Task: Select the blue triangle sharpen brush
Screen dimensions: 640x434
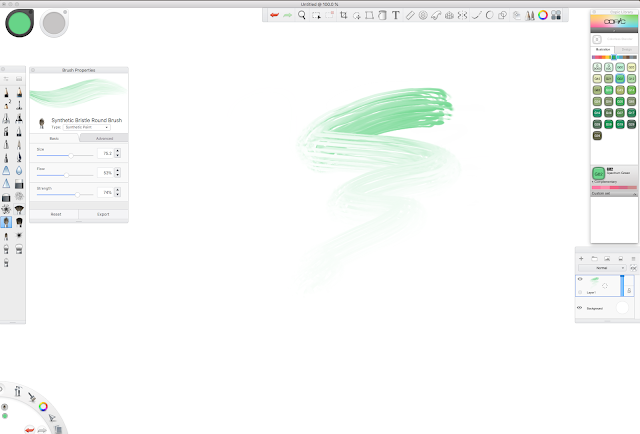Action: tap(6, 184)
